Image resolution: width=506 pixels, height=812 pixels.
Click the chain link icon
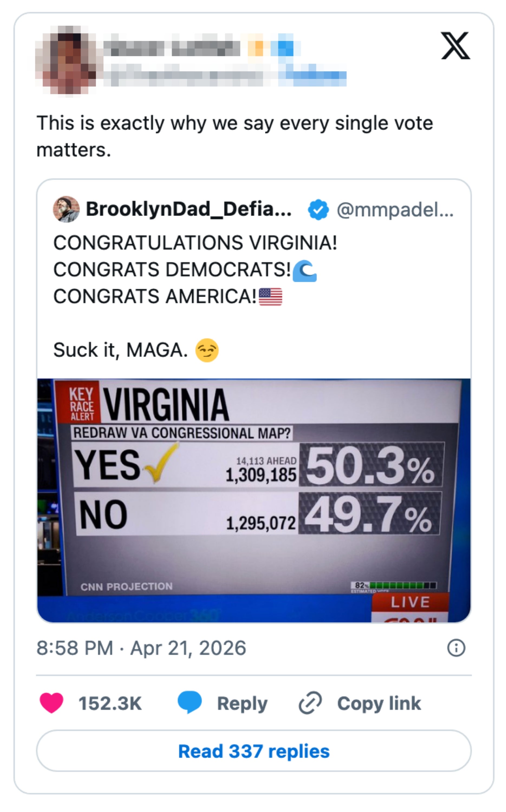tap(310, 703)
